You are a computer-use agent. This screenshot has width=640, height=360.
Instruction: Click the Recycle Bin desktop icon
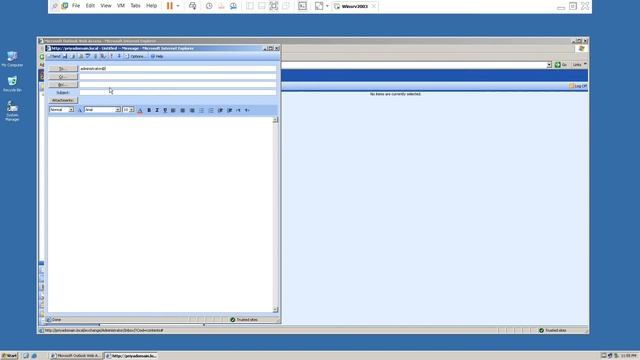(x=12, y=84)
